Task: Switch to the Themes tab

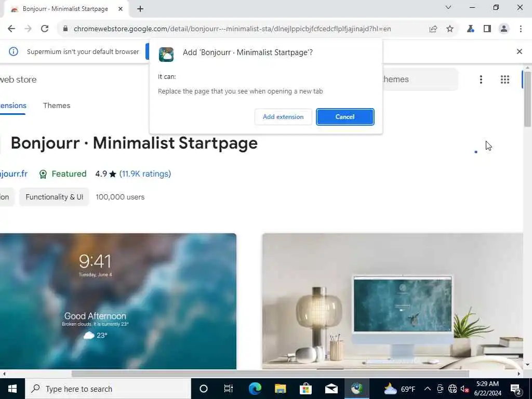Action: point(57,105)
